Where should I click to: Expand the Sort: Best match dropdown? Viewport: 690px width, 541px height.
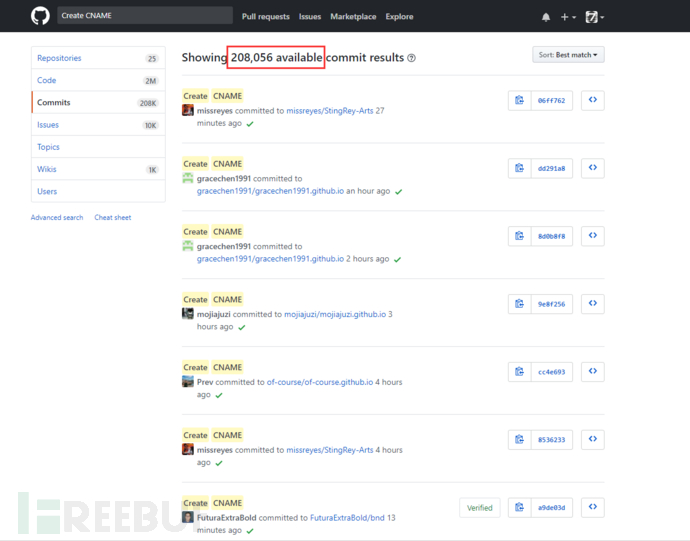tap(568, 55)
